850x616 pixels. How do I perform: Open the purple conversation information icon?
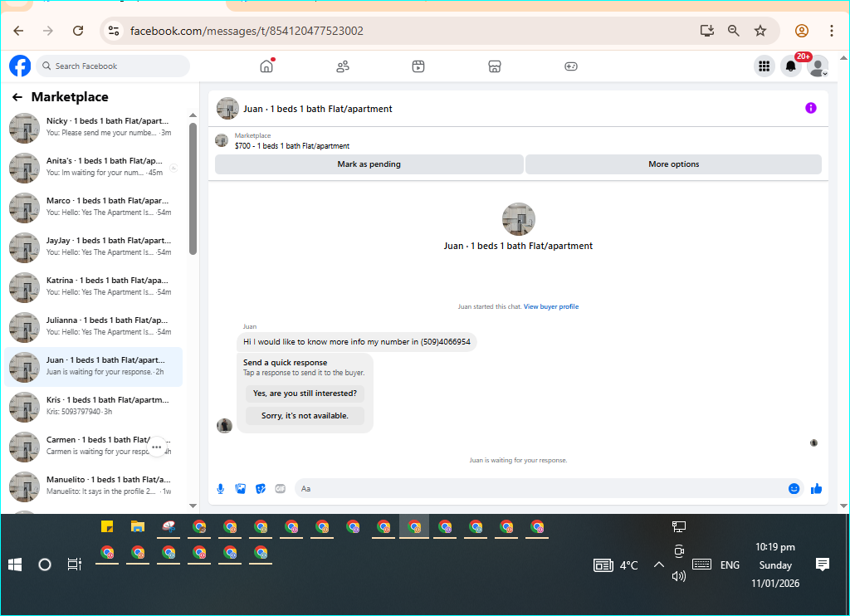810,108
